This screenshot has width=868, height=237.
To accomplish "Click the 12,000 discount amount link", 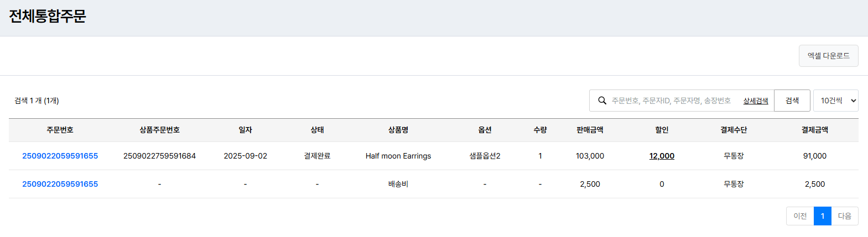I will 662,156.
